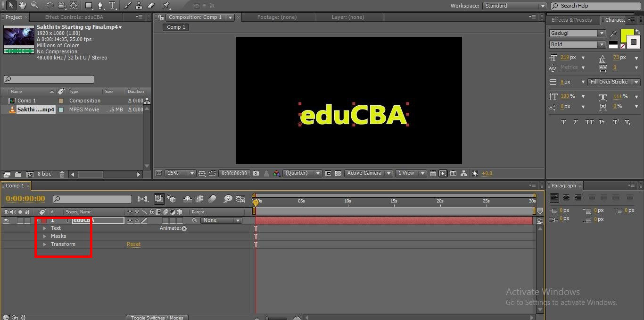Screen dimensions: 644x320
Task: Switch to Effect Controls: eduCBA tab
Action: [74, 17]
